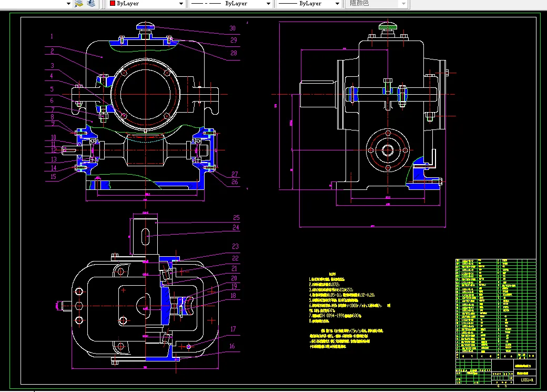
Task: Select the callout number "9"
Action: click(x=53, y=123)
